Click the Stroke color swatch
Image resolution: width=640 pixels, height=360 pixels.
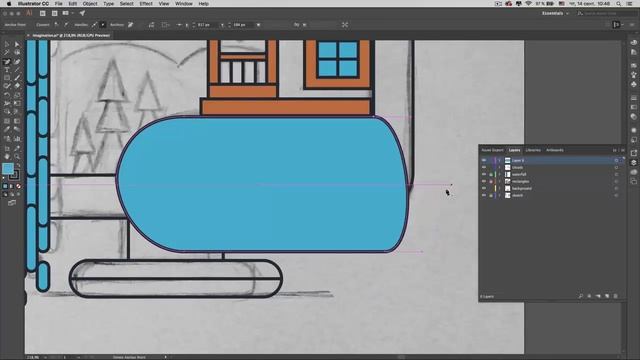(14, 175)
